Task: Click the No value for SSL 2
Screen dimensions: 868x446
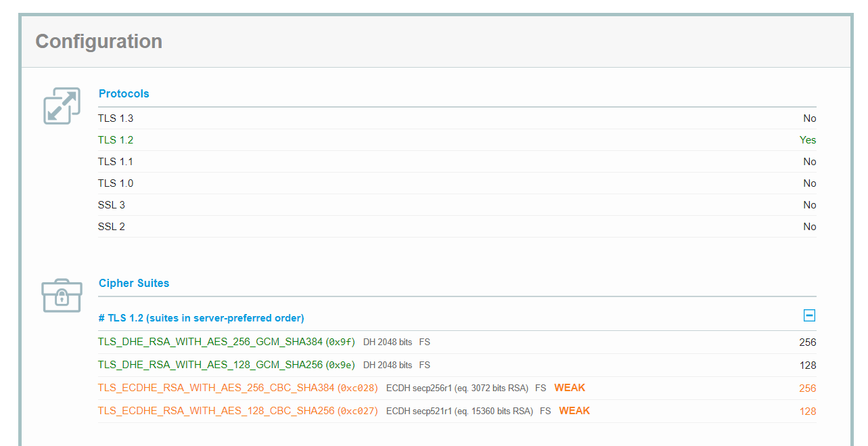Action: click(x=810, y=227)
